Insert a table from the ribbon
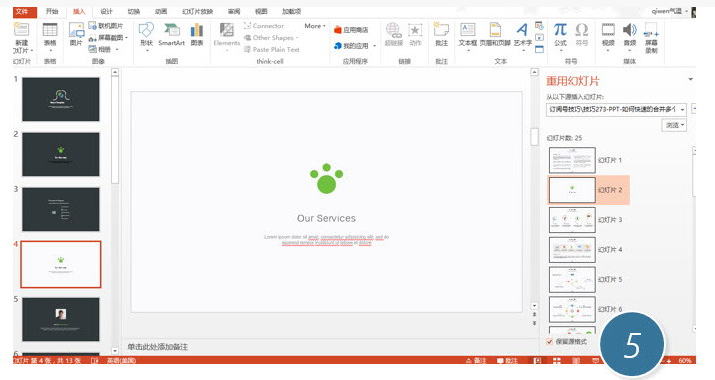 tap(50, 35)
